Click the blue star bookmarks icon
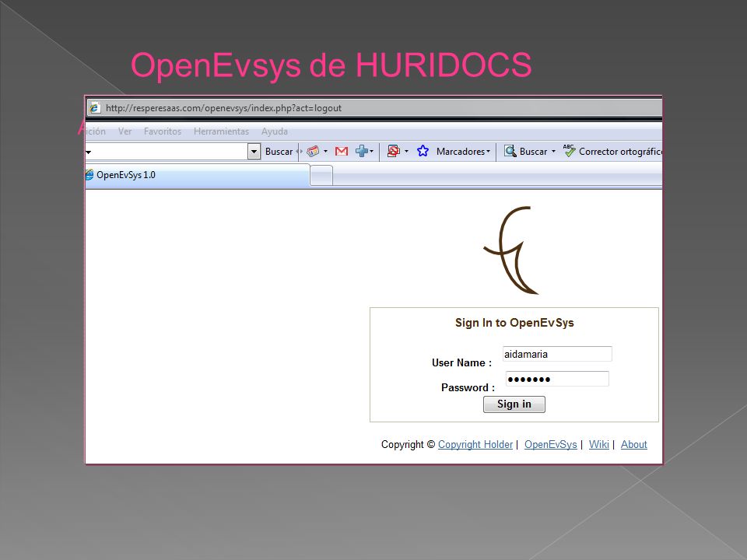The image size is (747, 560). click(x=423, y=151)
